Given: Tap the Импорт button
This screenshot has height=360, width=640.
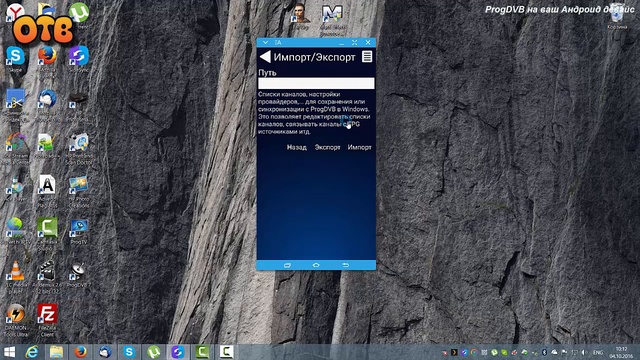Looking at the screenshot, I should point(360,147).
